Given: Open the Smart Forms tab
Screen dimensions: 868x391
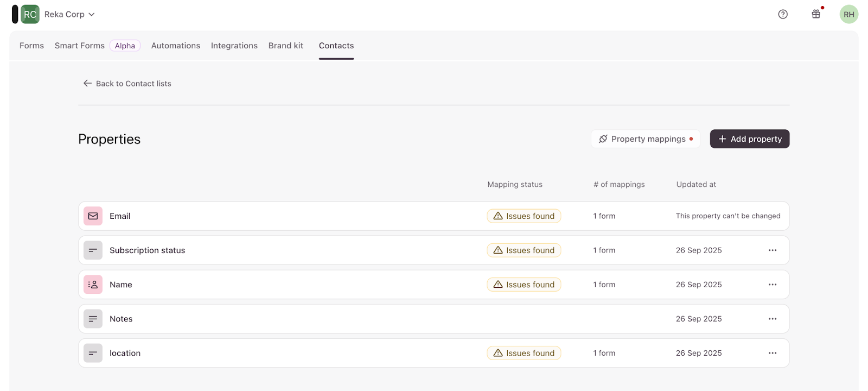Looking at the screenshot, I should pyautogui.click(x=80, y=46).
